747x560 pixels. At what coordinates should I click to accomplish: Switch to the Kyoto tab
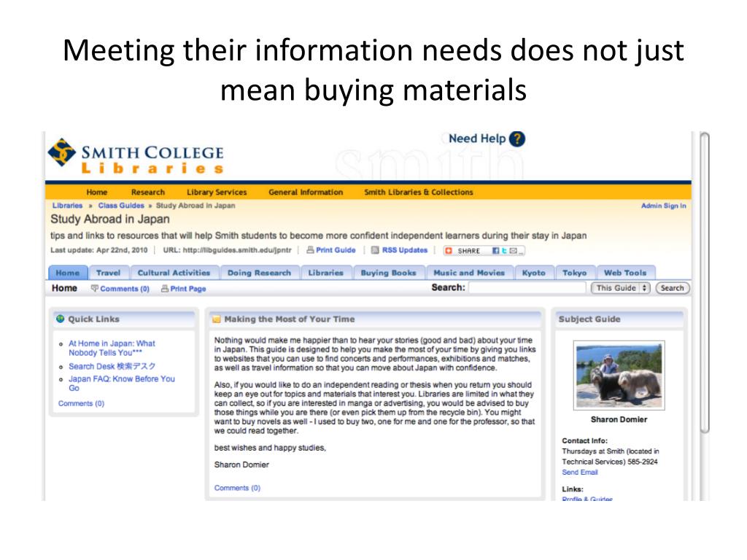pyautogui.click(x=533, y=273)
